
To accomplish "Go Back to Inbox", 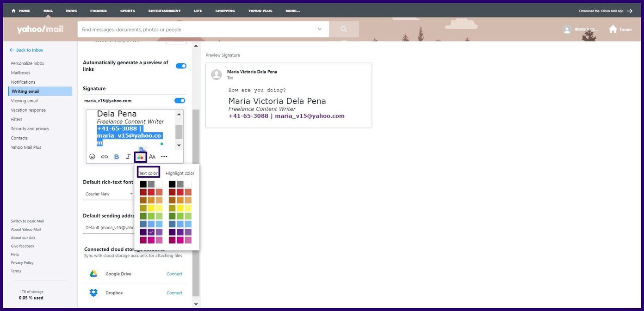I will coord(26,50).
